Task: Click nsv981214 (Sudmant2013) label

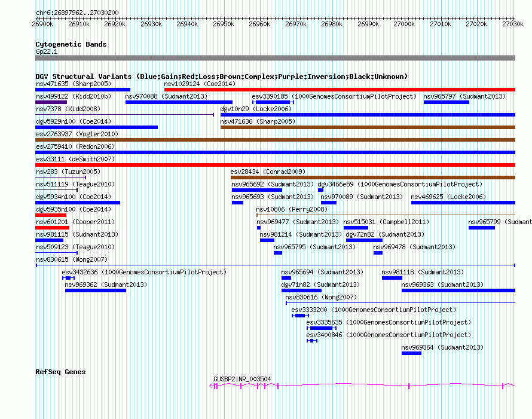Action: point(301,234)
